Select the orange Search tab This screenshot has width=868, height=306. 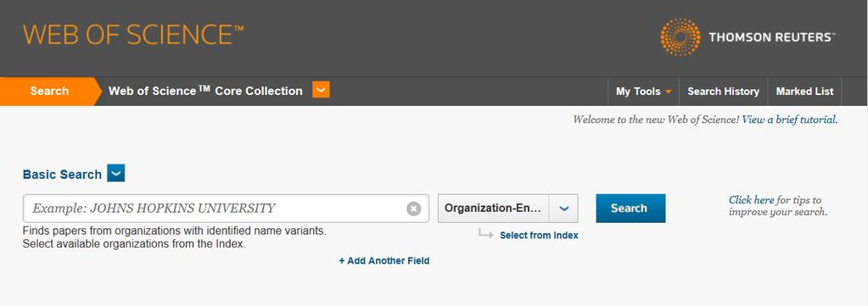(x=49, y=92)
